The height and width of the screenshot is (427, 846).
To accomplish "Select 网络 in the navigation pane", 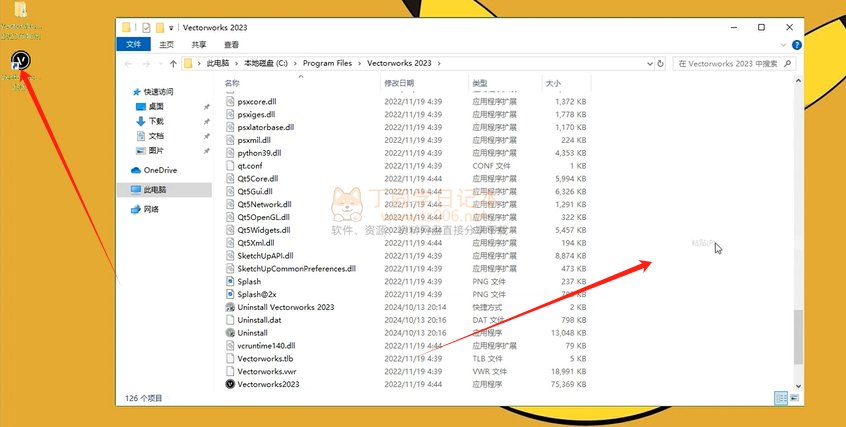I will [151, 209].
